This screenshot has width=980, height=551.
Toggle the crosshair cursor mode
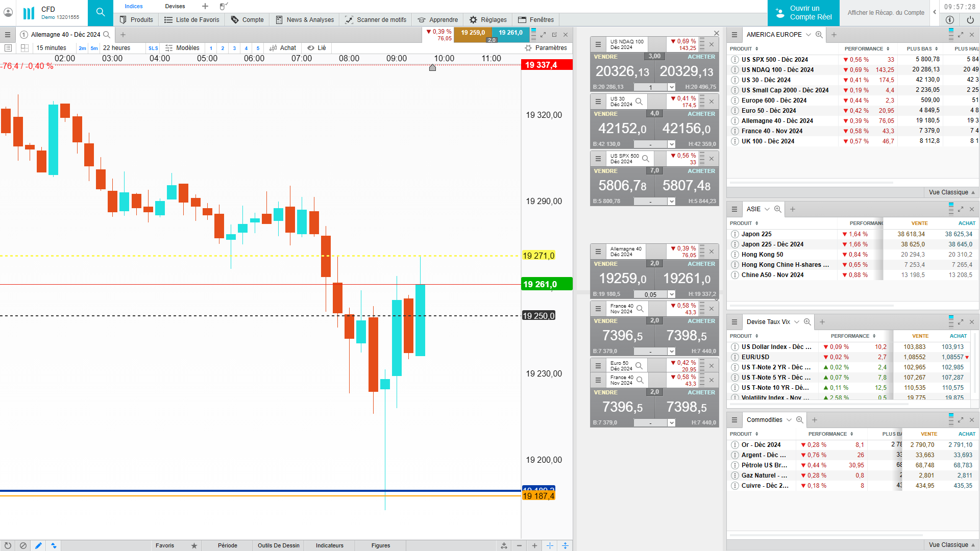point(550,545)
